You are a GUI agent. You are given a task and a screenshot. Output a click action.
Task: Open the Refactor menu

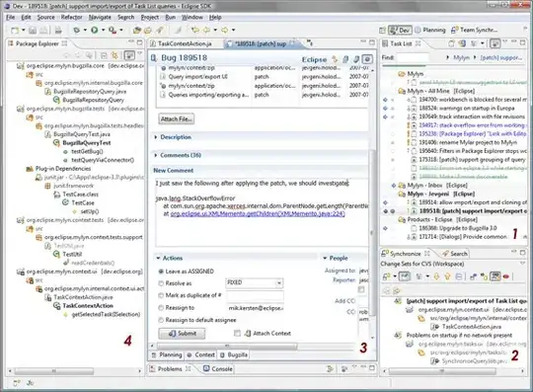pos(71,17)
